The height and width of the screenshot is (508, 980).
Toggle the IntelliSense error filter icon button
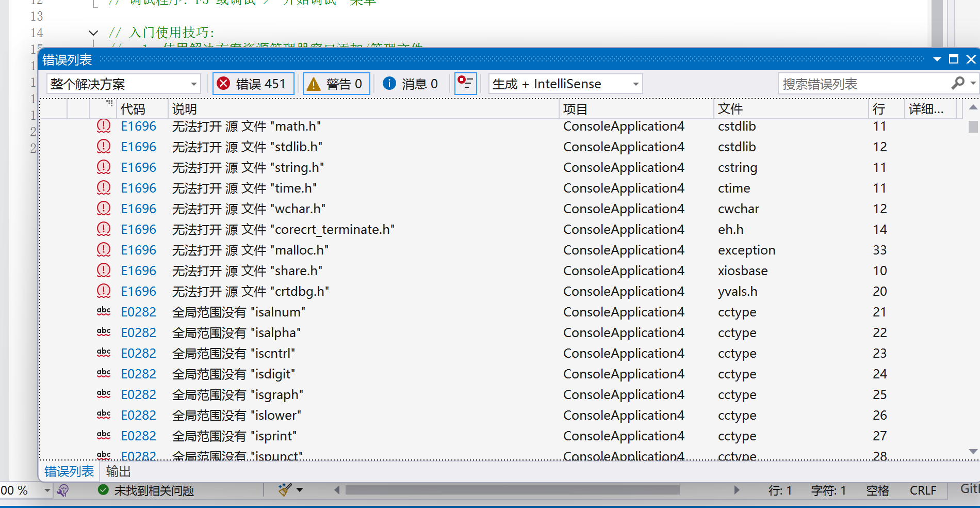[x=465, y=83]
